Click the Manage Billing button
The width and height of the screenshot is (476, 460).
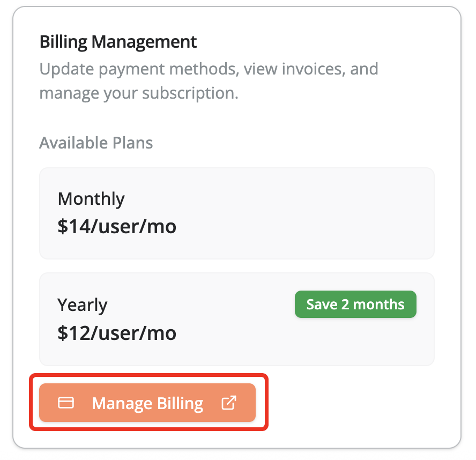[x=147, y=403]
